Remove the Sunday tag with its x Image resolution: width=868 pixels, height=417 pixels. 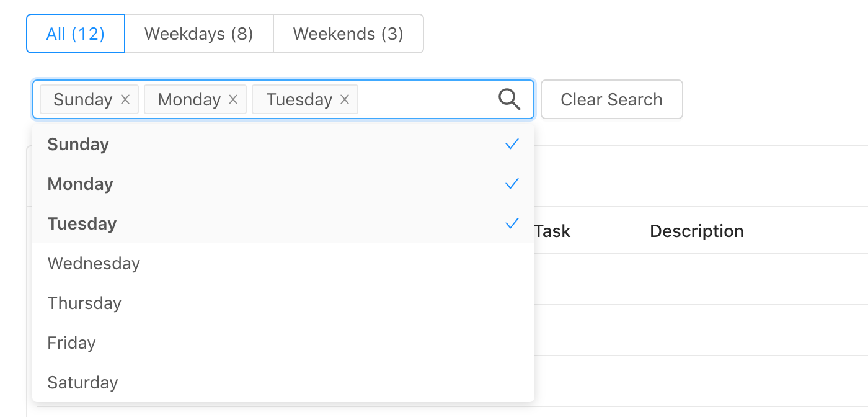[125, 99]
